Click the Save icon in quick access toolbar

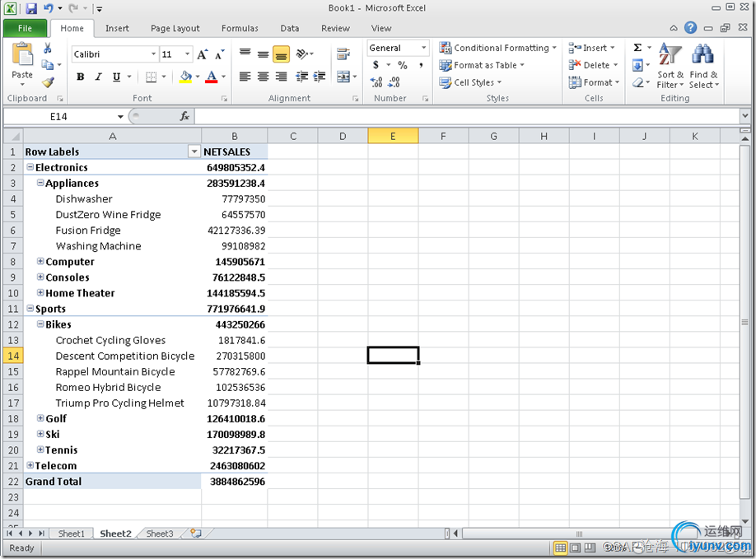31,8
